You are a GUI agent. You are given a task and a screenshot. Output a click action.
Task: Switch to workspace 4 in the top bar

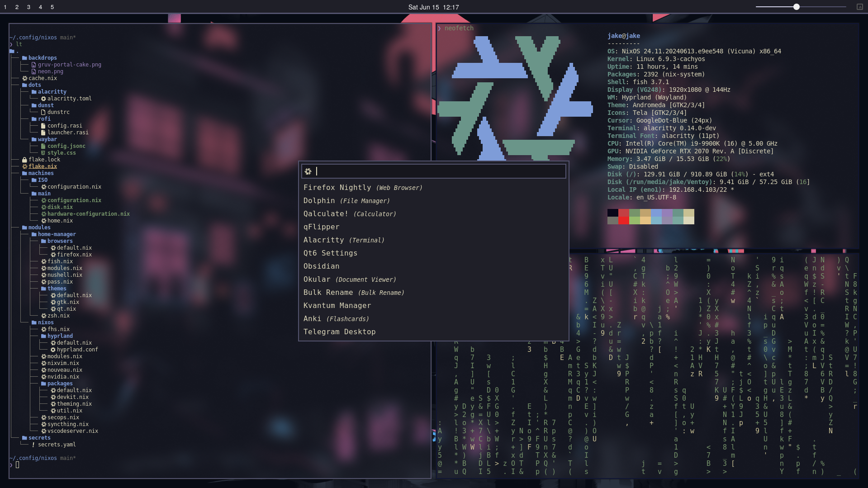pyautogui.click(x=40, y=7)
